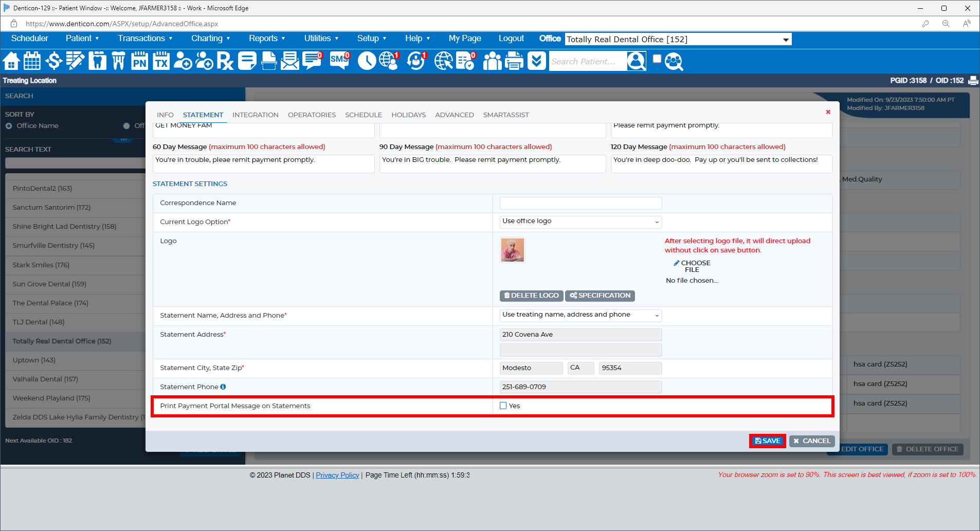Click the clock icon in the toolbar

click(x=367, y=61)
